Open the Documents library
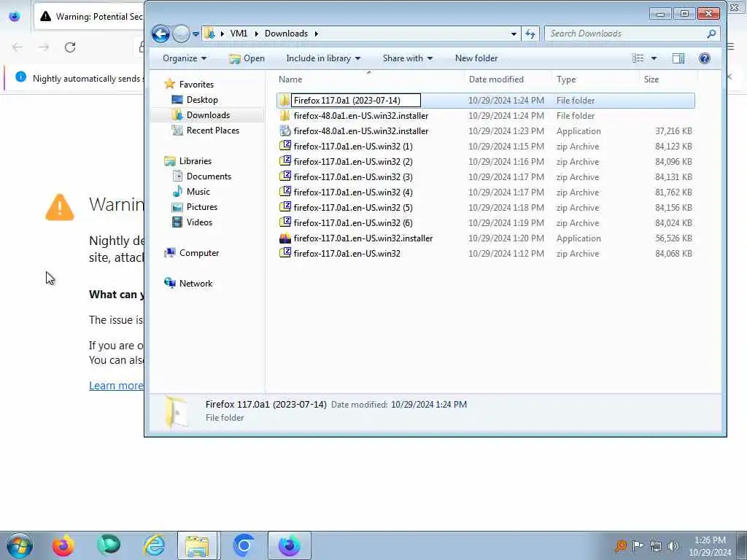Image resolution: width=747 pixels, height=560 pixels. click(201, 176)
